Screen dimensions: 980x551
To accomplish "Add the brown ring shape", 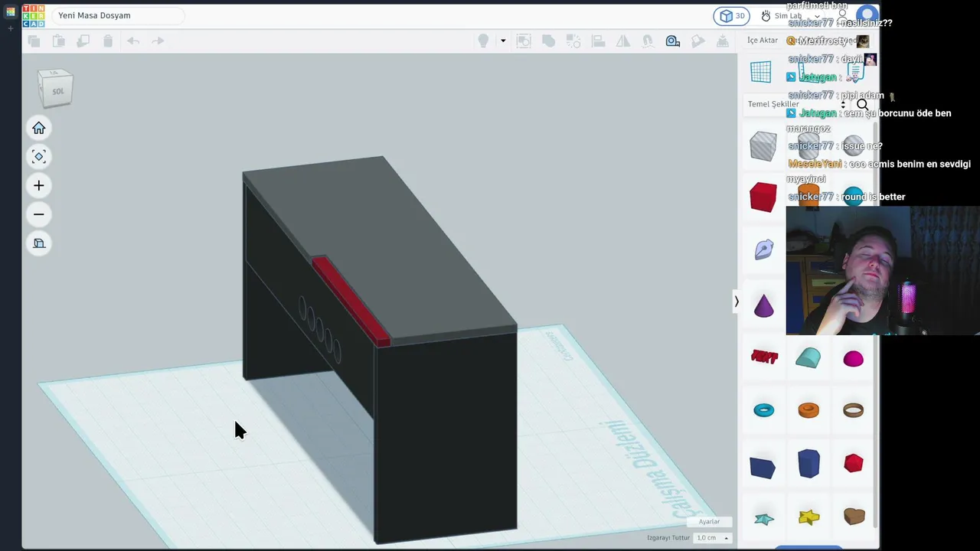I will pos(853,410).
